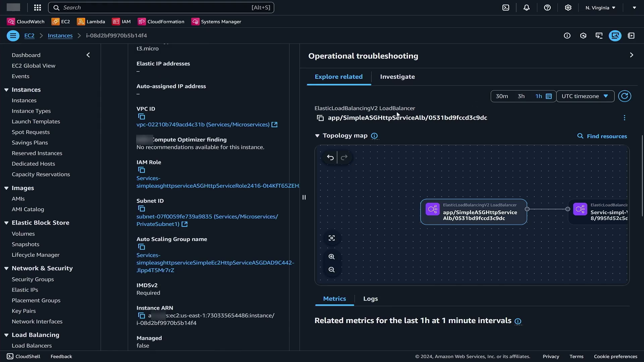Open CloudShell from the footer
644x362 pixels.
23,356
